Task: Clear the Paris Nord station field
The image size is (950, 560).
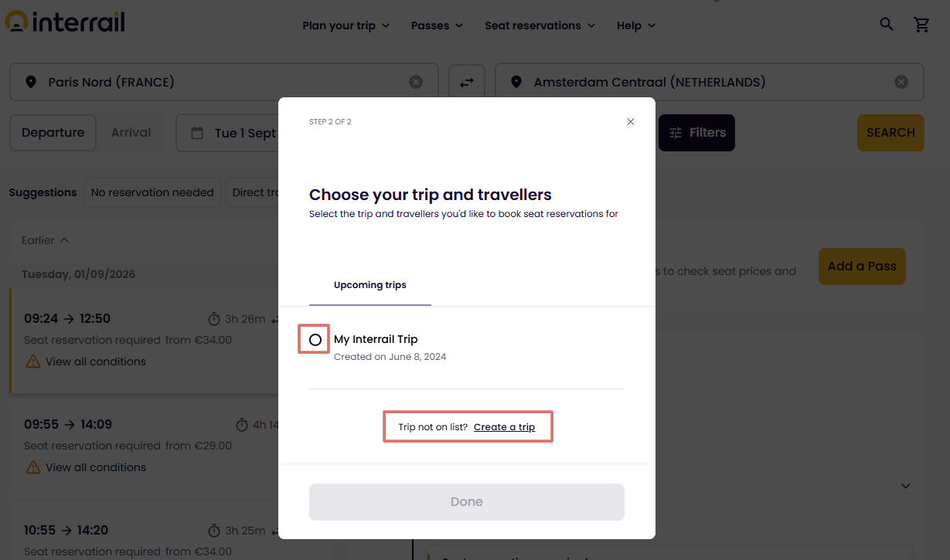Action: point(416,82)
